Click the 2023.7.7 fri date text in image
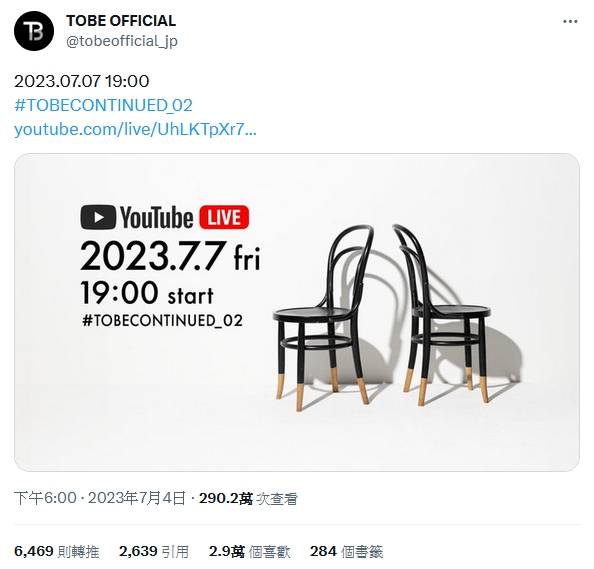The width and height of the screenshot is (594, 569). (170, 256)
